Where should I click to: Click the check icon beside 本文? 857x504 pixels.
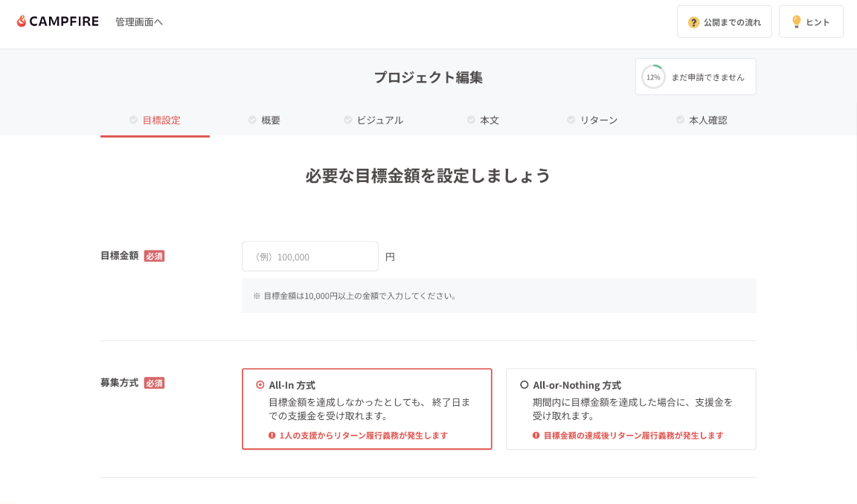point(471,119)
